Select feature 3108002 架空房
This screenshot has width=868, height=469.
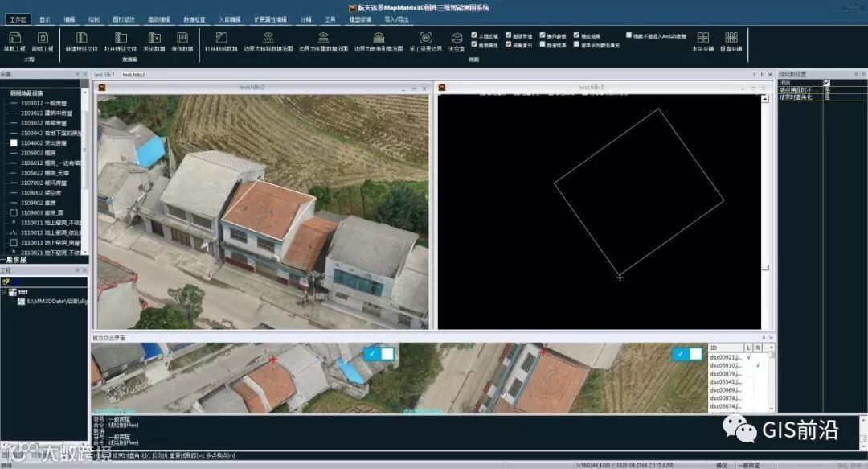(x=43, y=193)
